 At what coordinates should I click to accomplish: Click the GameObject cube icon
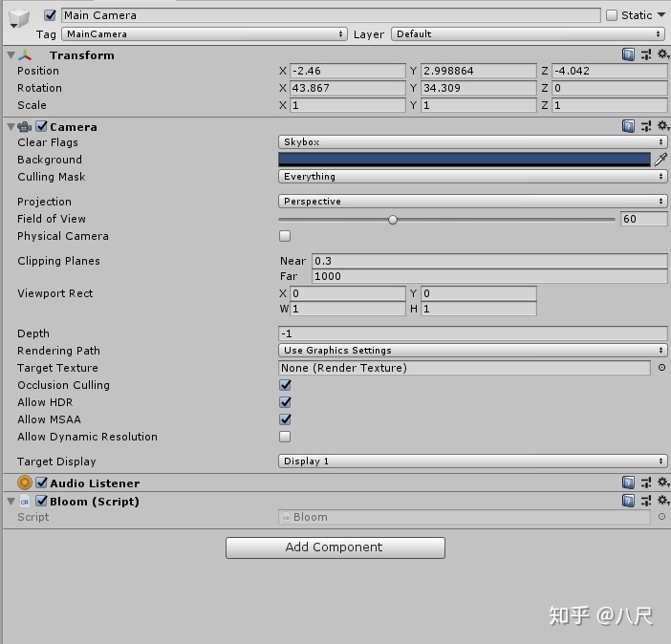[x=19, y=18]
